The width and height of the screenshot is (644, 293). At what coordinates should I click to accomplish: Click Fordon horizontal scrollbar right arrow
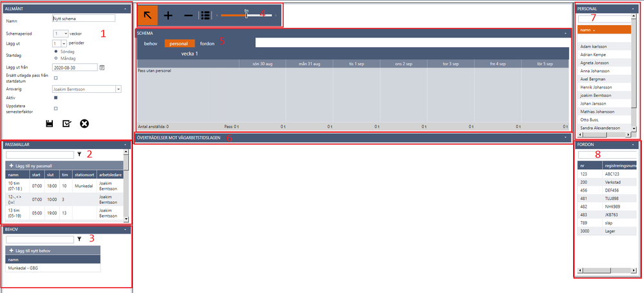point(634,271)
